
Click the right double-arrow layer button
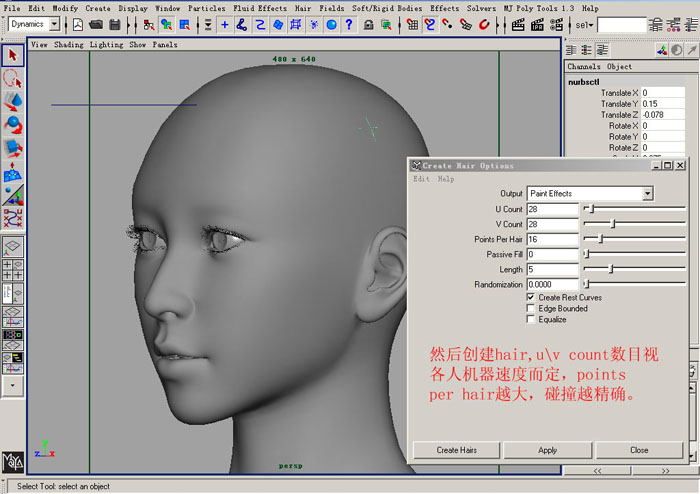tap(665, 470)
